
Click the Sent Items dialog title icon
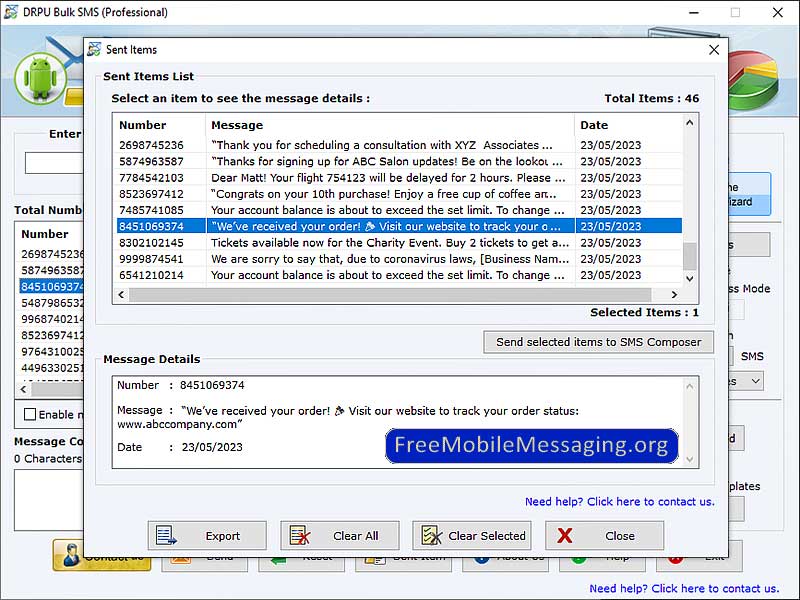tap(94, 49)
